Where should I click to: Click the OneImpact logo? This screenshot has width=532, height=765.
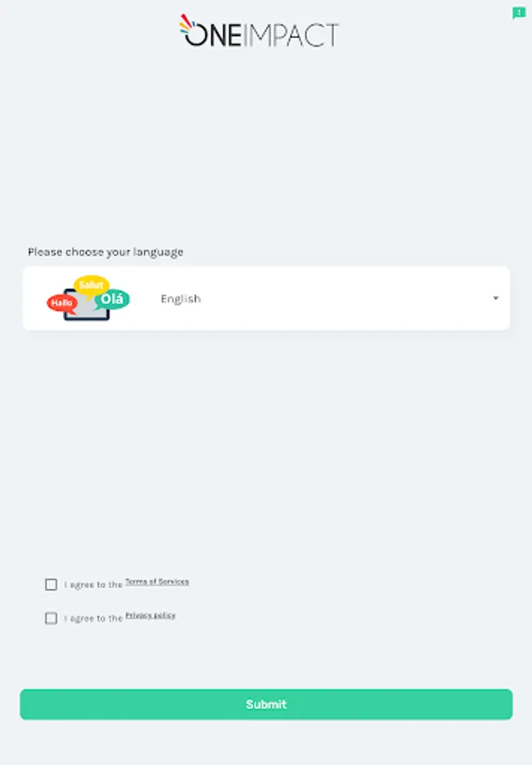(259, 31)
